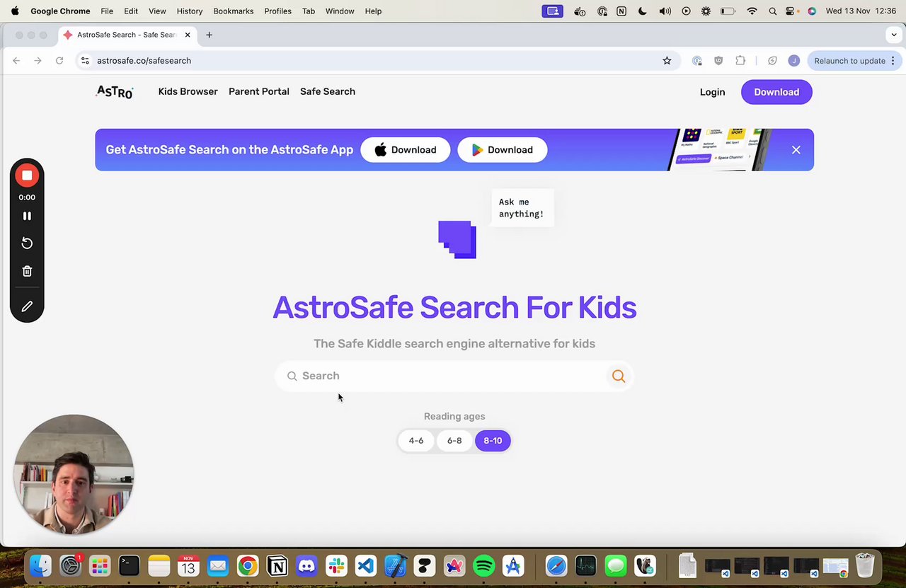
Task: Open Safari from the Dock
Action: 556,566
